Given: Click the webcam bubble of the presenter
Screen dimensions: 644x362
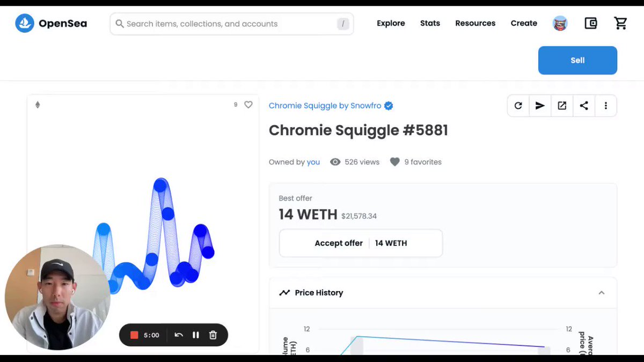Looking at the screenshot, I should click(57, 297).
